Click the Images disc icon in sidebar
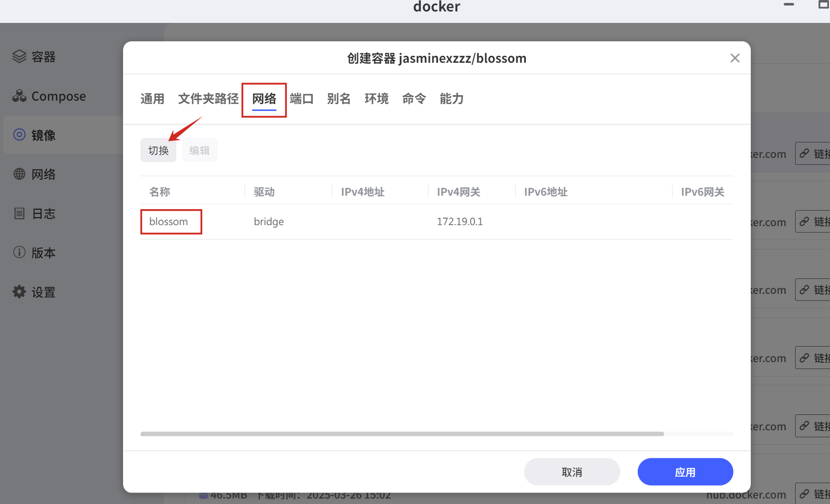 (19, 135)
